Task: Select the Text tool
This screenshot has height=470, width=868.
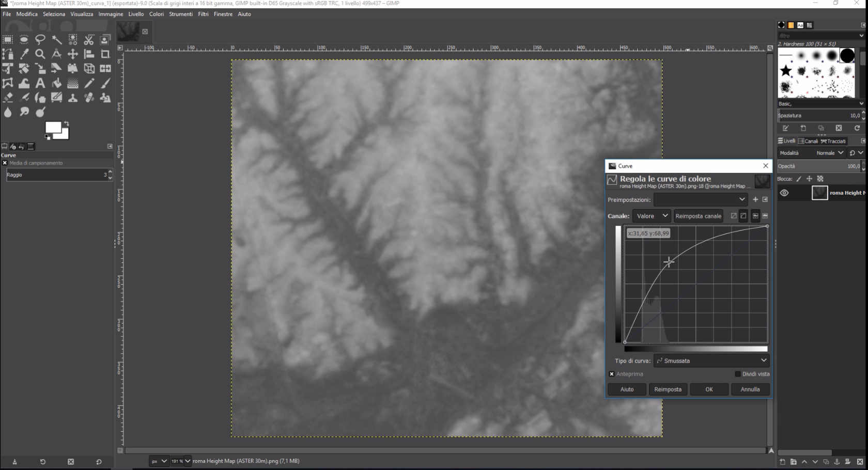Action: (x=40, y=83)
